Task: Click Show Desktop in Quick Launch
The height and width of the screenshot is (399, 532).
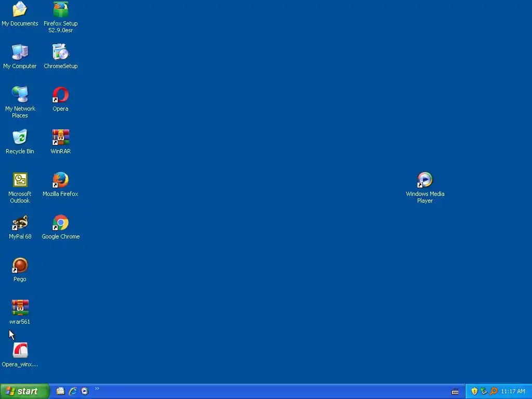Action: click(60, 391)
